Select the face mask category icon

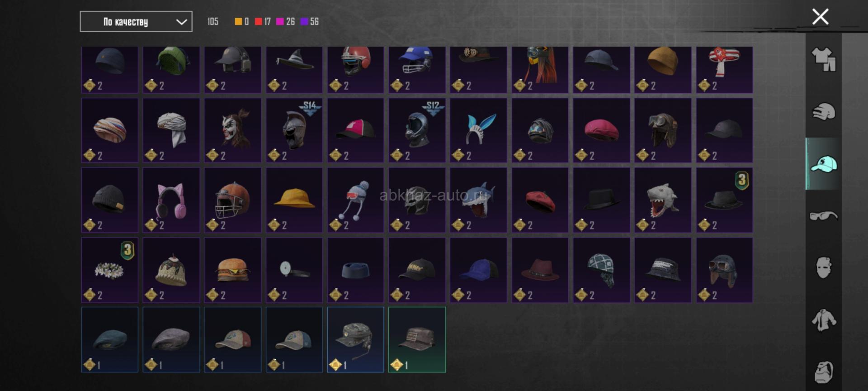point(824,268)
